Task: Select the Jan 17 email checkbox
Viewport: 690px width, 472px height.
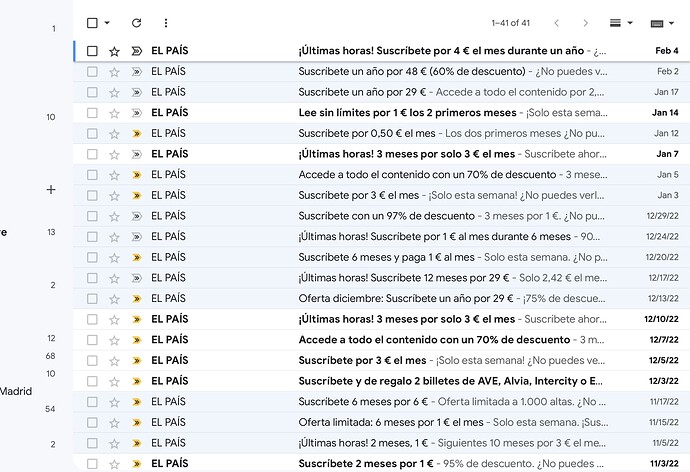Action: (92, 92)
